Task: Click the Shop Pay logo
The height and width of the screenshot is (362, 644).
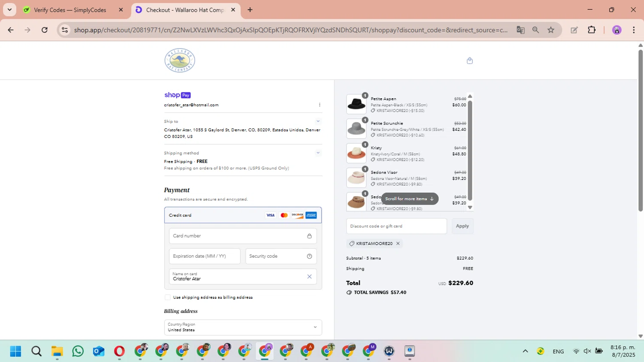Action: pyautogui.click(x=177, y=95)
